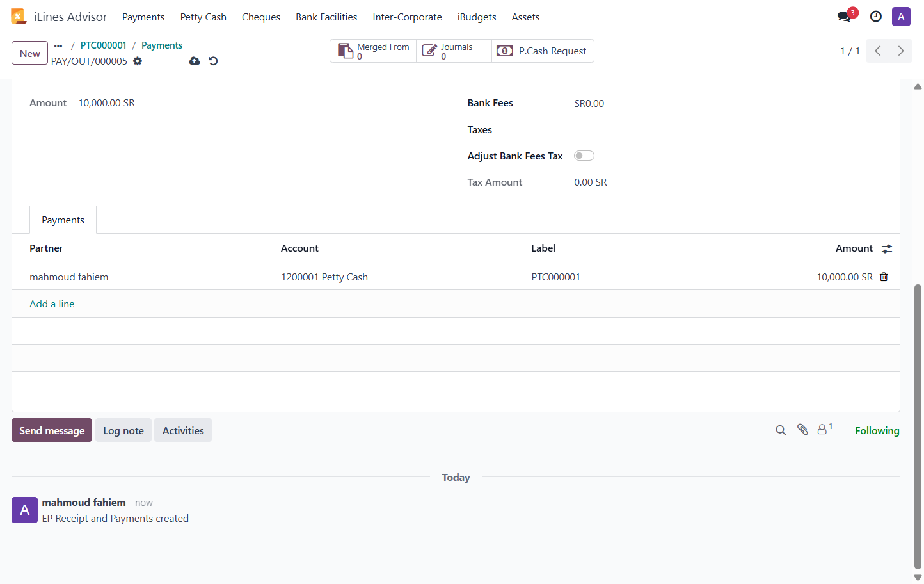This screenshot has height=584, width=924.
Task: Click the vertical scrollbar thumb
Action: [x=918, y=426]
